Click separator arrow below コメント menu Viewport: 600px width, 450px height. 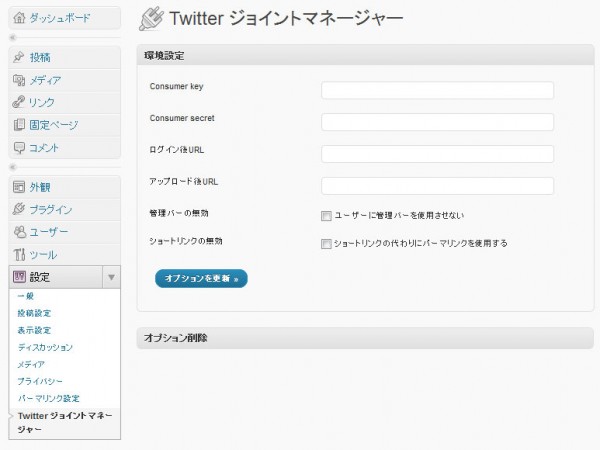pyautogui.click(x=13, y=167)
